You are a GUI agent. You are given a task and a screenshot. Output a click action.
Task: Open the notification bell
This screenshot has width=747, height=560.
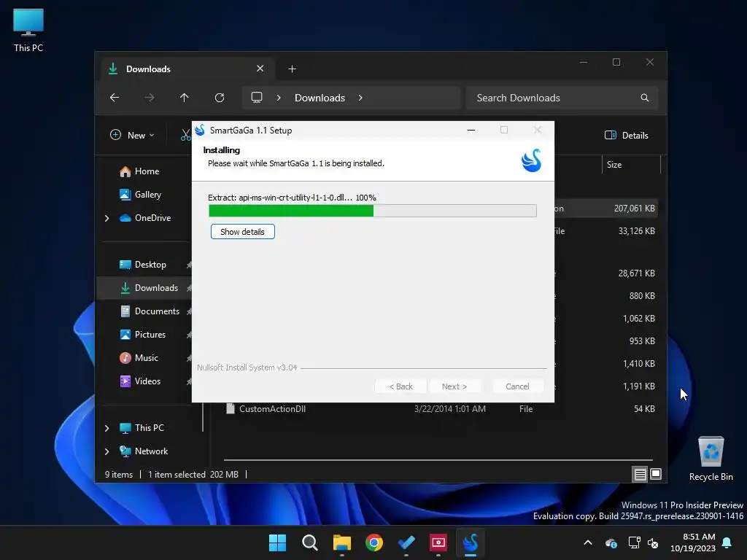point(727,542)
